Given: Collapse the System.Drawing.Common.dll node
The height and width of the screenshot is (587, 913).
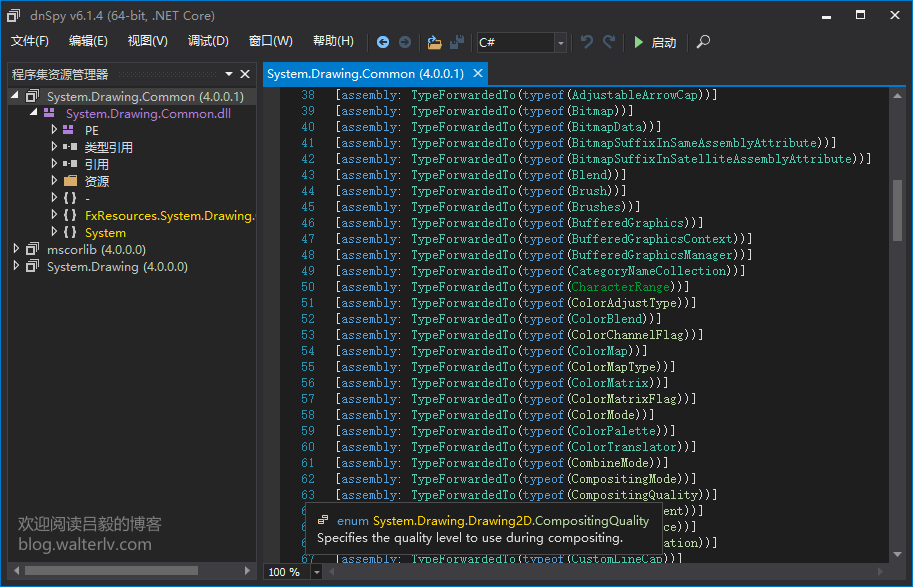Looking at the screenshot, I should (33, 112).
